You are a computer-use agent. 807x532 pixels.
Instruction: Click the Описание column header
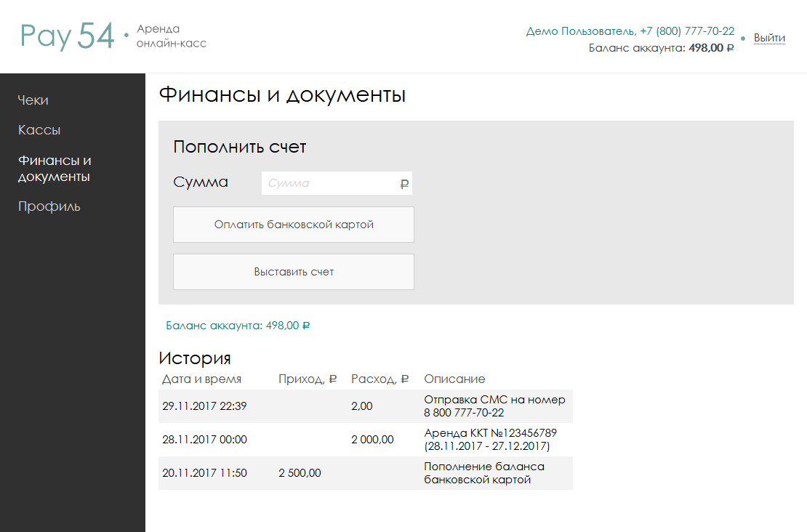pyautogui.click(x=454, y=379)
